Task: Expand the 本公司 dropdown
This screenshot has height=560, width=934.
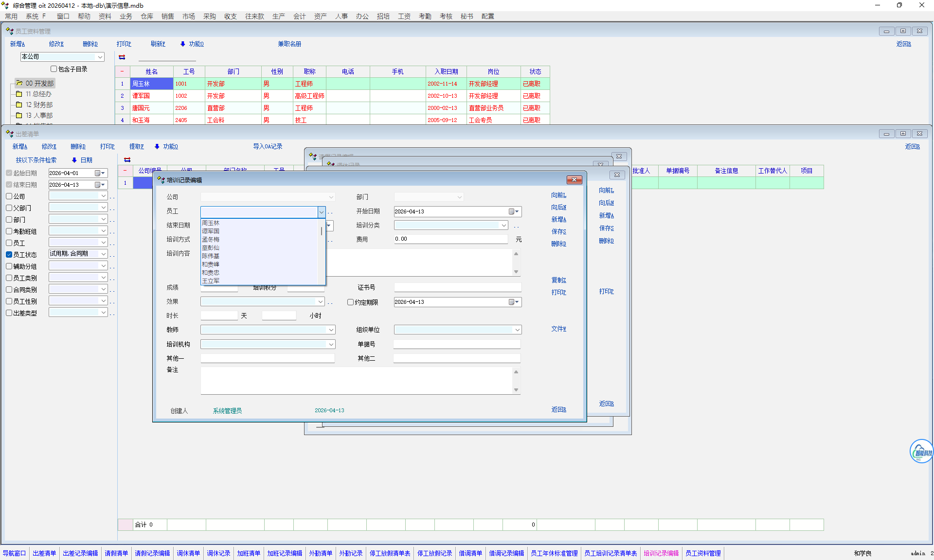Action: (x=100, y=57)
